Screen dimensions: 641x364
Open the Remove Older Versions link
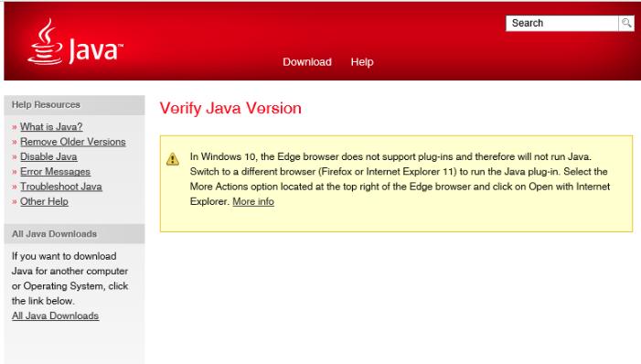click(x=73, y=142)
